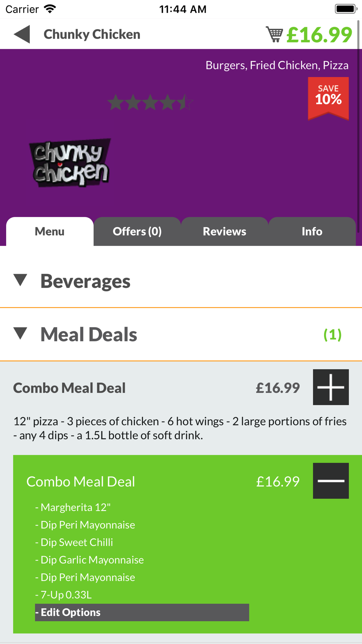Tap the back arrow icon
This screenshot has height=644, width=362.
22,34
